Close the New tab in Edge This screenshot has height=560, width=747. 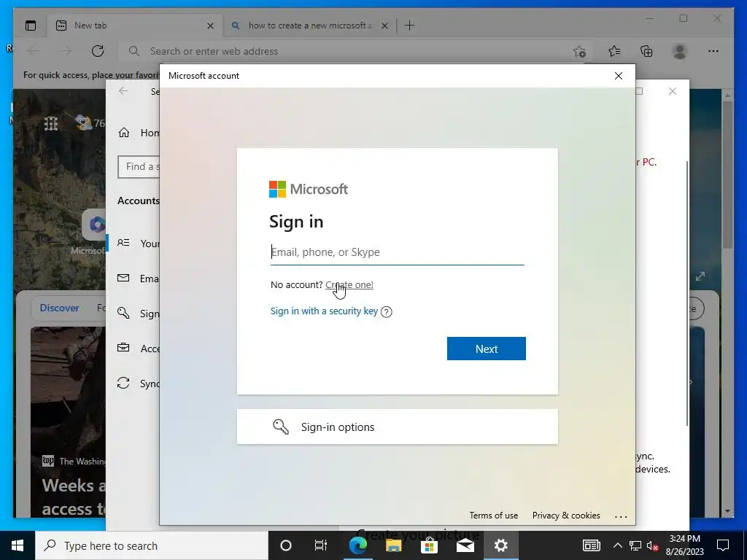pos(210,26)
